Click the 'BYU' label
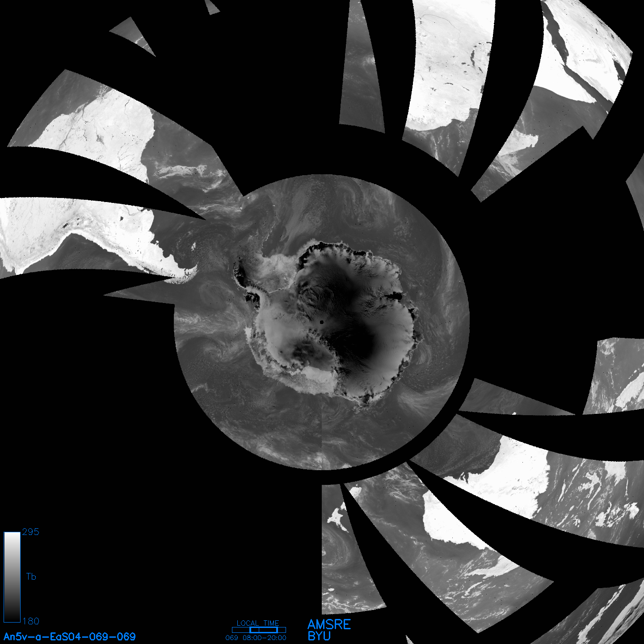Image resolution: width=644 pixels, height=644 pixels. [x=319, y=636]
